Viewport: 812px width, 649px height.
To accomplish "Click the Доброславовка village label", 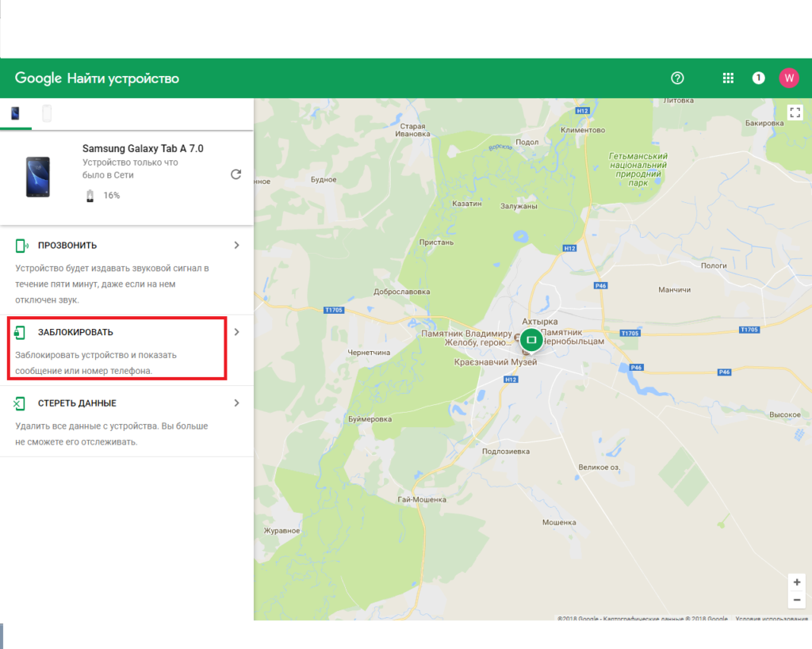I will (x=402, y=292).
